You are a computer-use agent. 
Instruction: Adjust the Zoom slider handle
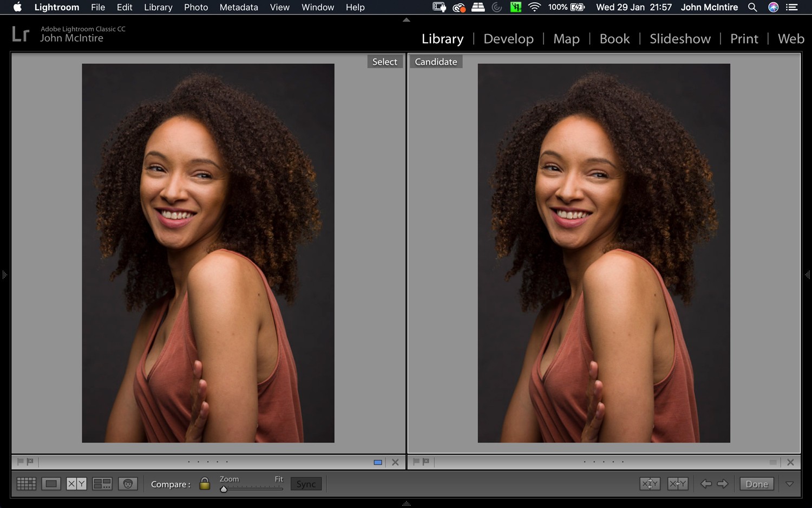click(x=224, y=489)
